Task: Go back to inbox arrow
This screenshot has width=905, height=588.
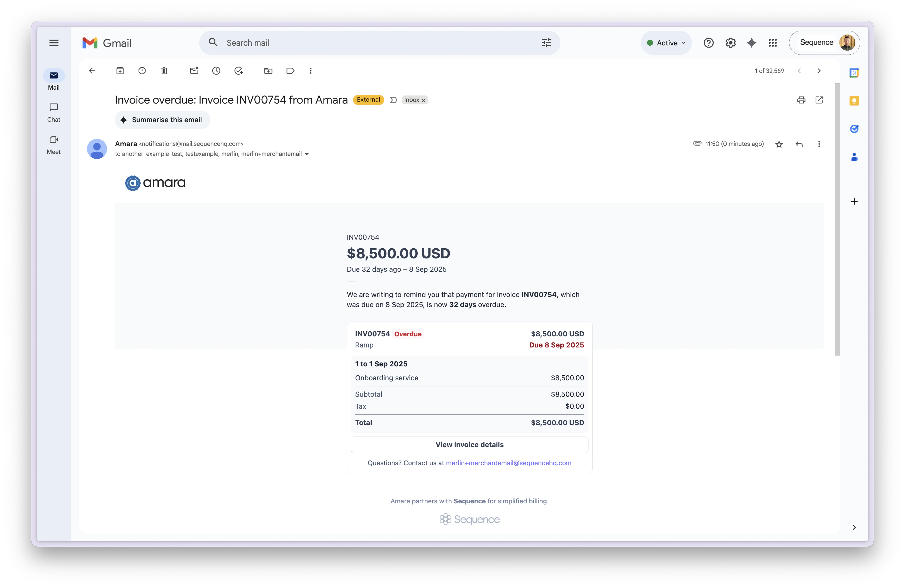Action: tap(92, 71)
